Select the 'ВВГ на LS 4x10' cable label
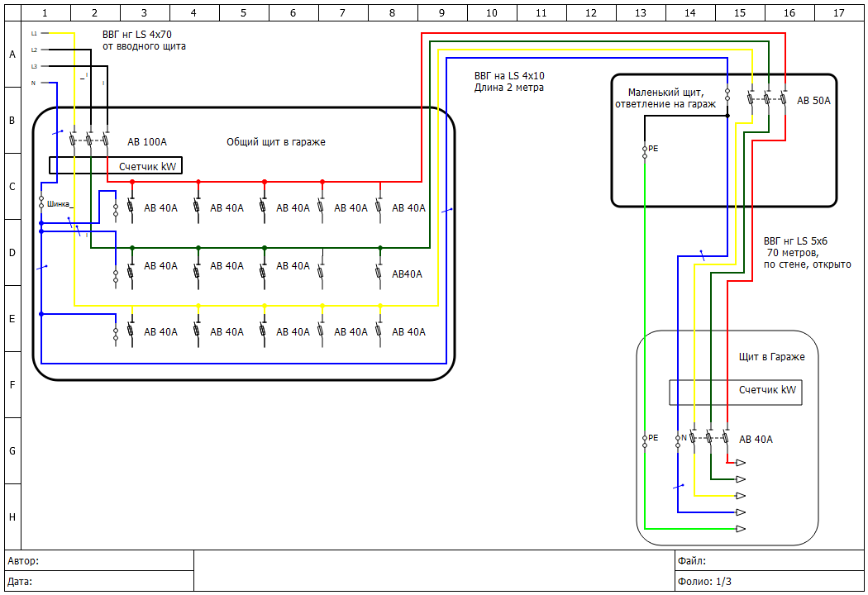 click(x=509, y=75)
